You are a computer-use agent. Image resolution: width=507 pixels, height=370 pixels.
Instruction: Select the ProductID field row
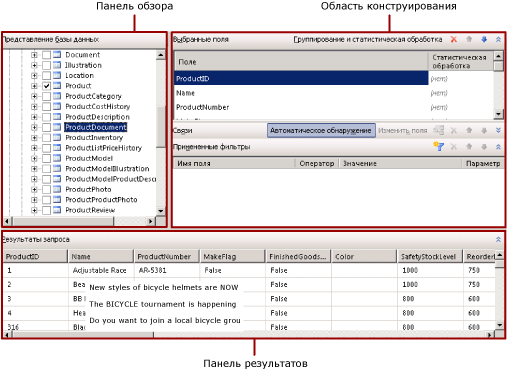[x=301, y=78]
